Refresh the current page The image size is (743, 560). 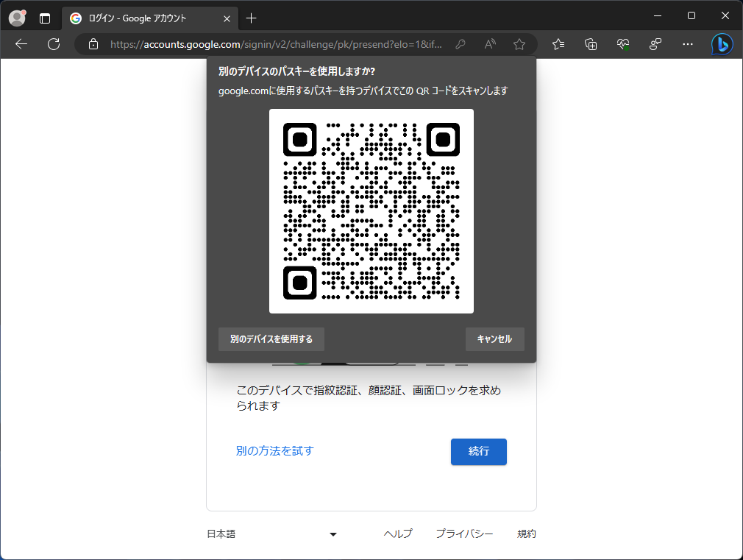pyautogui.click(x=53, y=44)
